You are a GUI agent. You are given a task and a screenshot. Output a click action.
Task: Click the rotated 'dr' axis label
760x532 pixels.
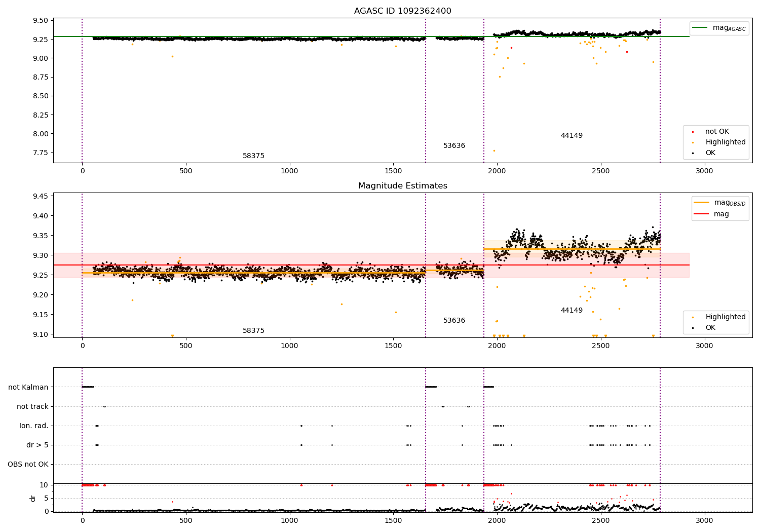[33, 498]
